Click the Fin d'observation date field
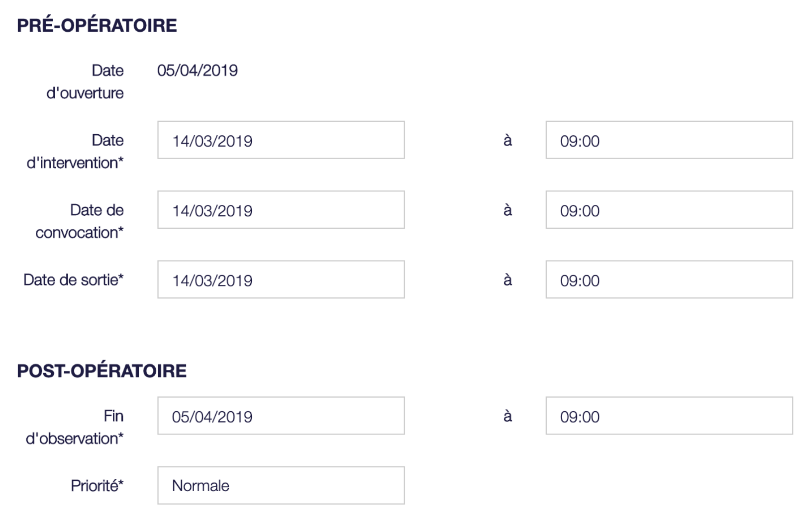 (x=280, y=416)
